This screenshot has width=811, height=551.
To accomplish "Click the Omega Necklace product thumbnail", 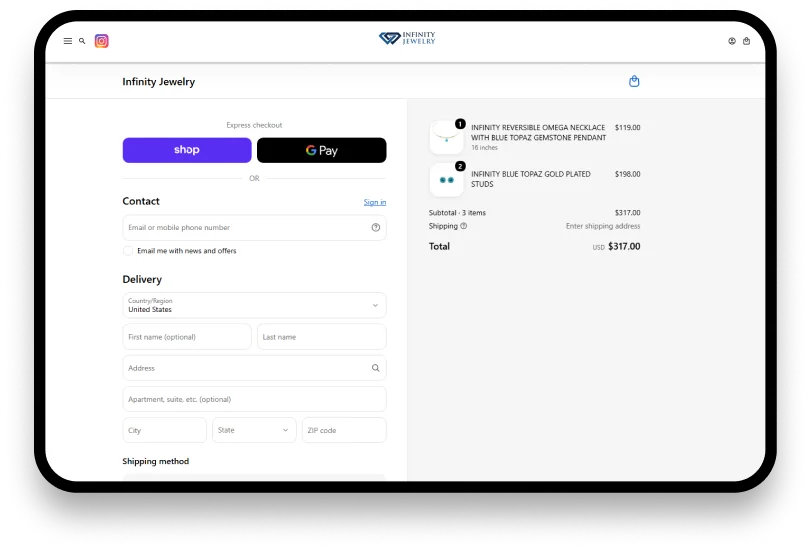I will tap(446, 137).
